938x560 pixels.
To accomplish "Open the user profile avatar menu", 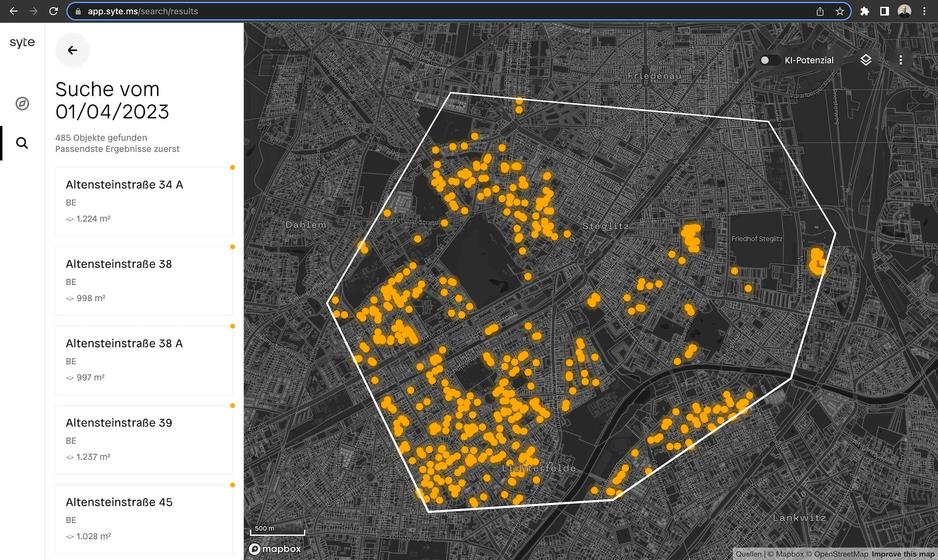I will pos(904,11).
